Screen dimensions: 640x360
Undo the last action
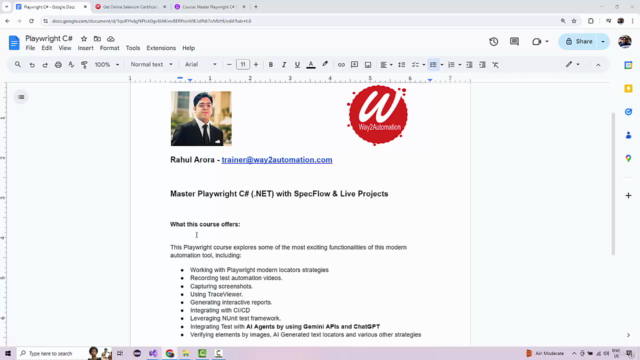[32, 65]
